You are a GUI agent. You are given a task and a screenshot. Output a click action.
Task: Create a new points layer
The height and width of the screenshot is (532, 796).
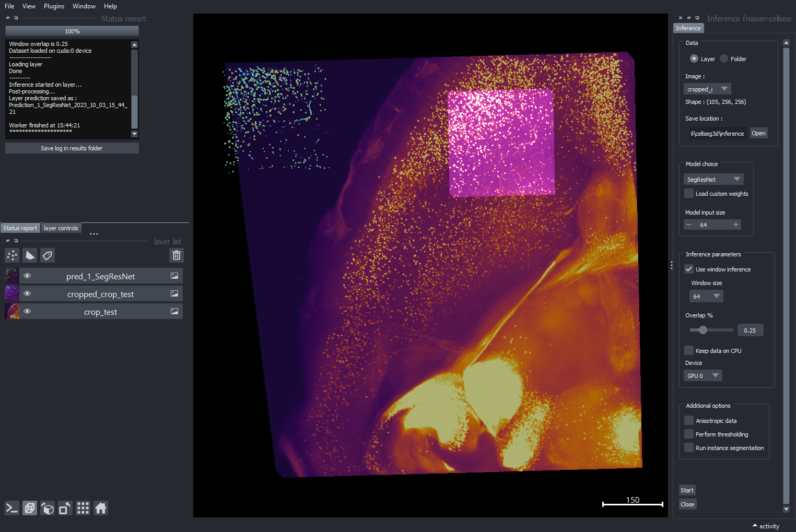12,255
